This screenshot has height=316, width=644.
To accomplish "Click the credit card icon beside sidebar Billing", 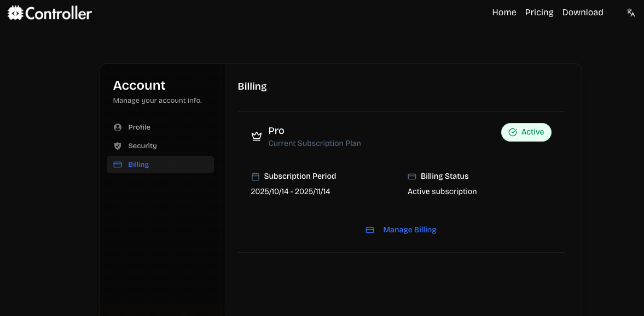I will pyautogui.click(x=117, y=165).
